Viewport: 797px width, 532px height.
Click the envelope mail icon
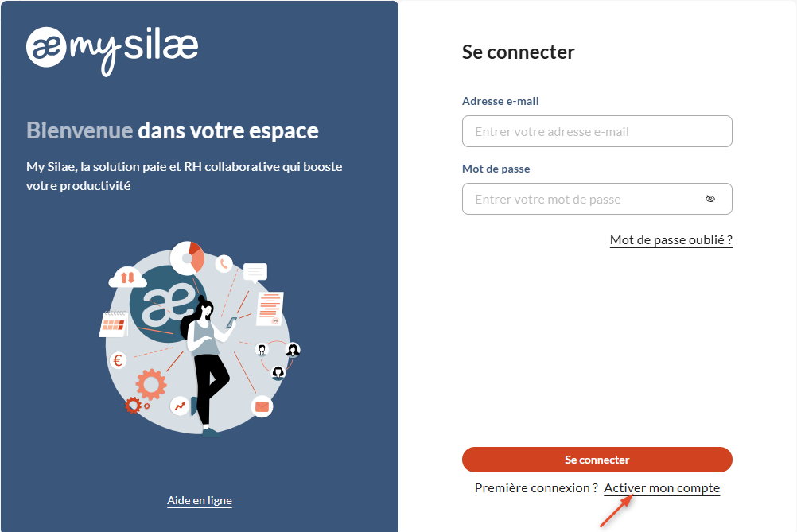click(262, 406)
